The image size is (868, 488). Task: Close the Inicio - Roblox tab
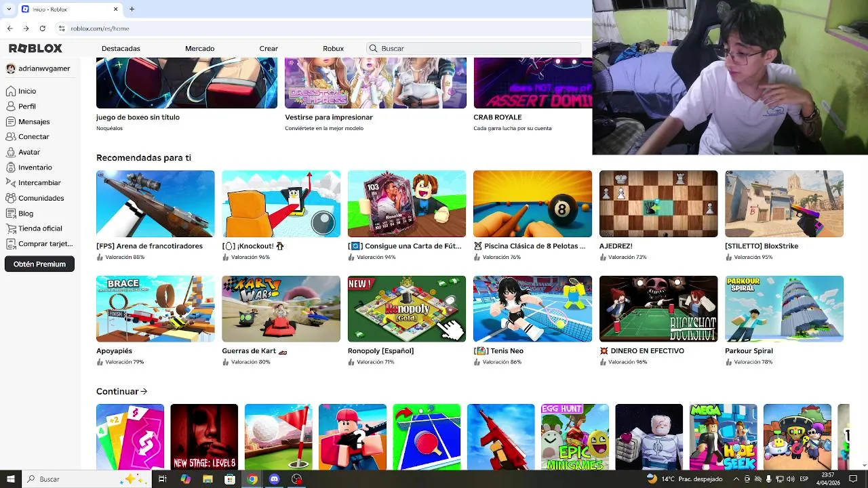tap(115, 9)
